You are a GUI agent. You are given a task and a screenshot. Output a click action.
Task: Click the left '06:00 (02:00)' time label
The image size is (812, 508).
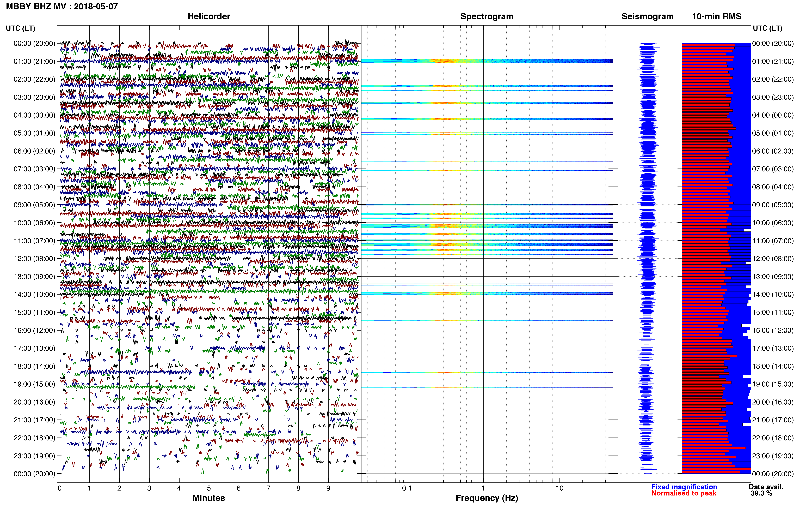pyautogui.click(x=34, y=151)
